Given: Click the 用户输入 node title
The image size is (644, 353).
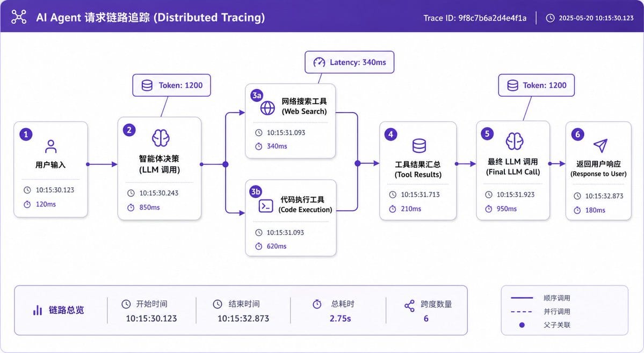Looking at the screenshot, I should tap(50, 165).
